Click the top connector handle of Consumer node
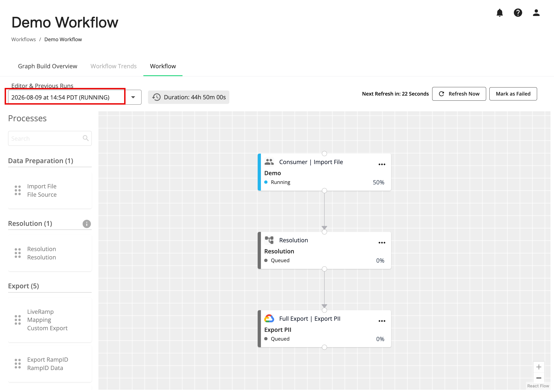The image size is (554, 392). coord(324,153)
